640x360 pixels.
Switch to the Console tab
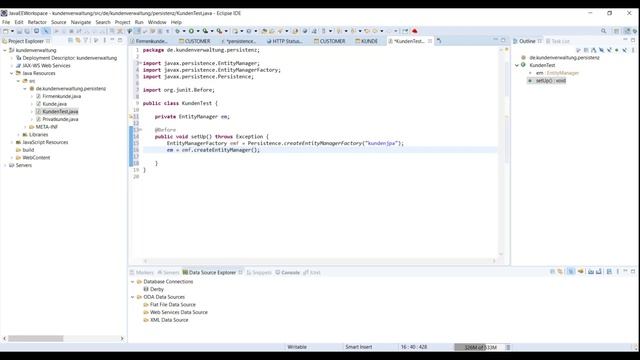point(288,272)
